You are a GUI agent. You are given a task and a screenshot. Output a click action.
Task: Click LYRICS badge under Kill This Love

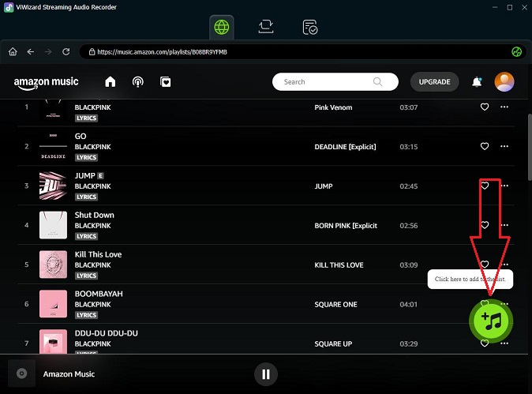tap(86, 276)
